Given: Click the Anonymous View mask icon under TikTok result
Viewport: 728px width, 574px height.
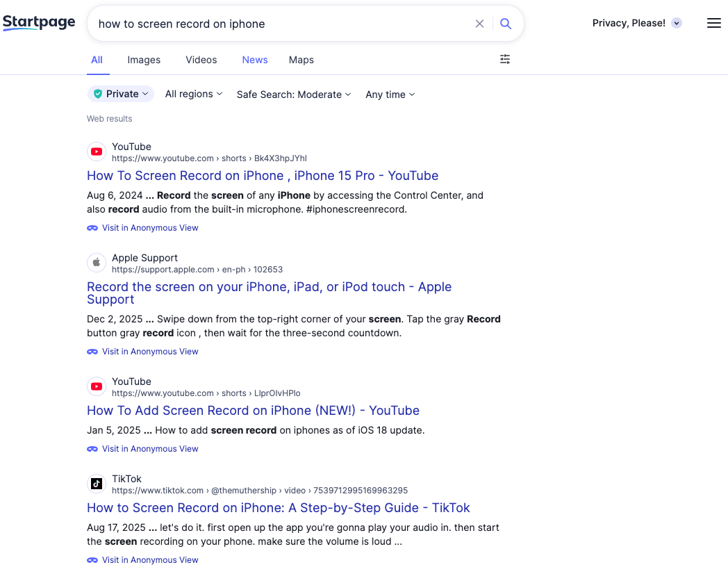Looking at the screenshot, I should point(92,560).
